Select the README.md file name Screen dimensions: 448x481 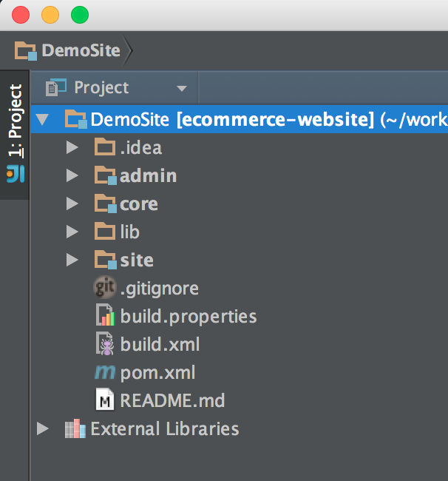[x=172, y=400]
